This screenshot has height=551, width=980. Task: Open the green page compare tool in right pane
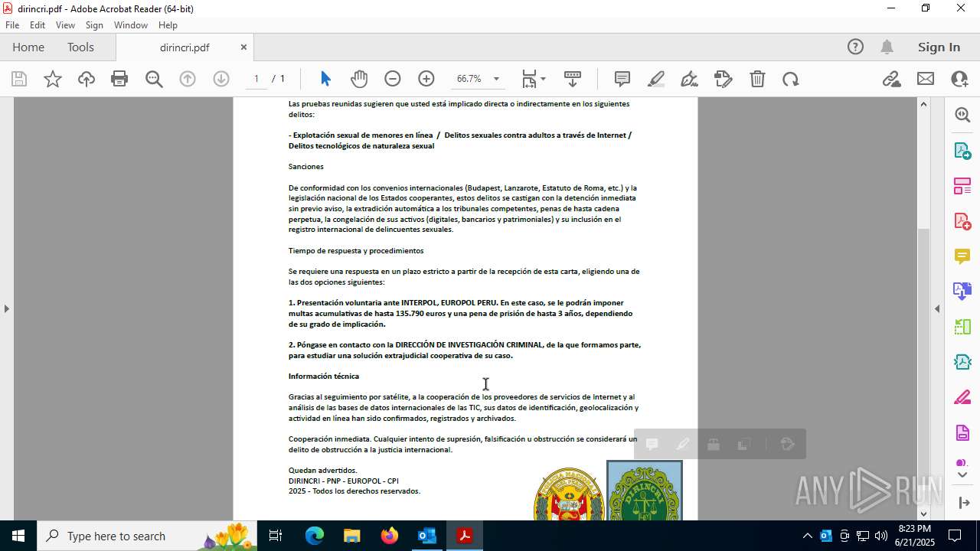962,327
